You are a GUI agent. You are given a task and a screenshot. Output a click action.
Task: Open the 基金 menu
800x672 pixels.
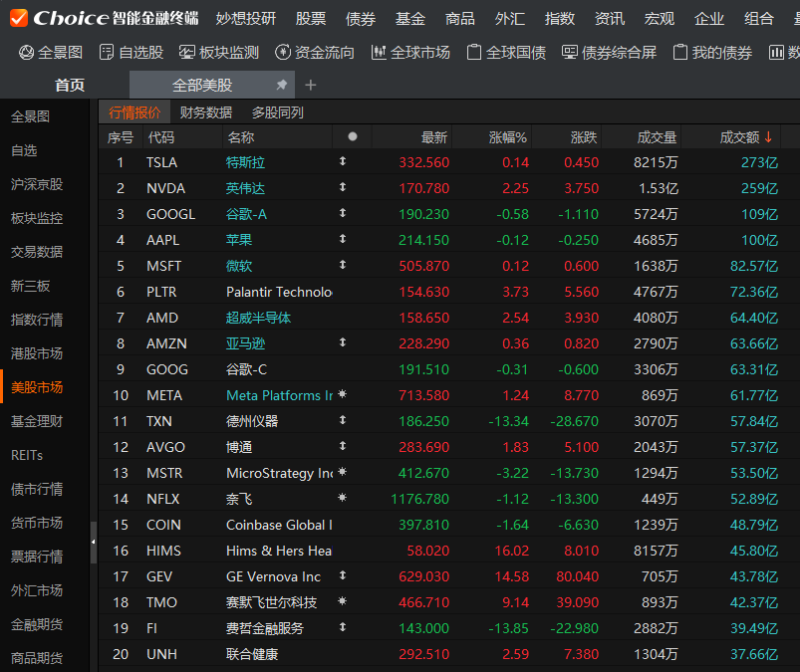tap(410, 19)
